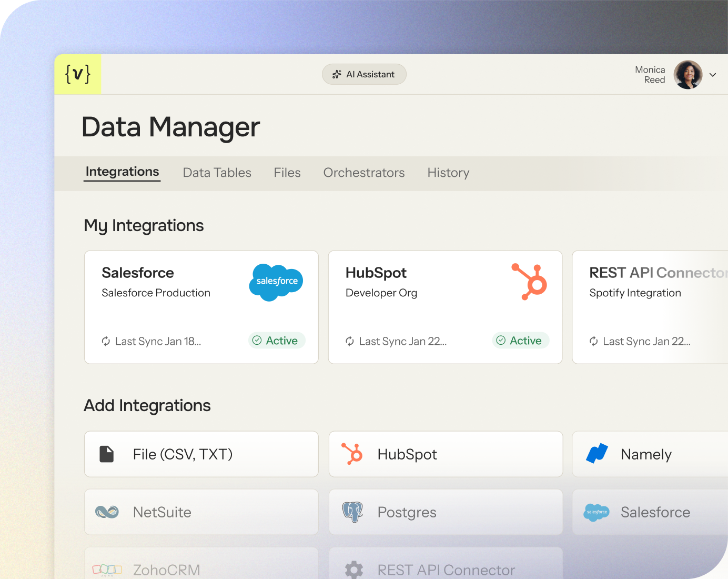Click the Postgres elephant icon

click(x=352, y=512)
